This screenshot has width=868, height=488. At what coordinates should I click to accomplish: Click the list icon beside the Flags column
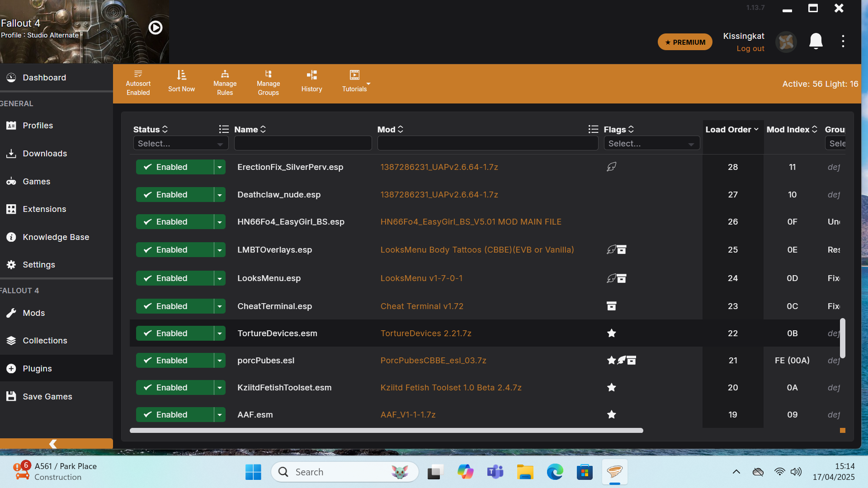[x=593, y=129]
